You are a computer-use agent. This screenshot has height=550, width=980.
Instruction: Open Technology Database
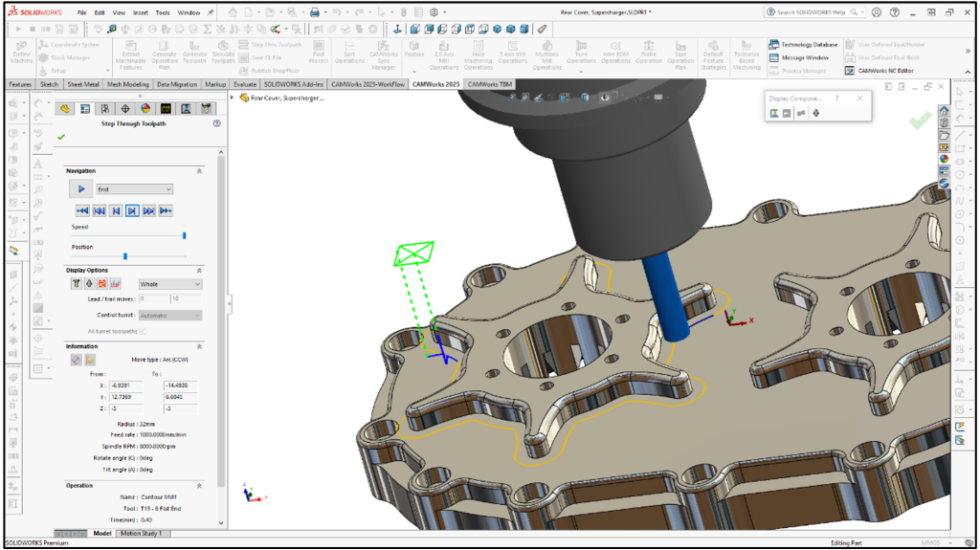(x=803, y=44)
